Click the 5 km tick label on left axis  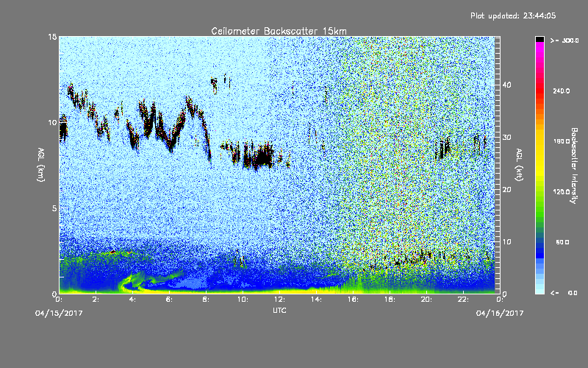click(x=54, y=208)
